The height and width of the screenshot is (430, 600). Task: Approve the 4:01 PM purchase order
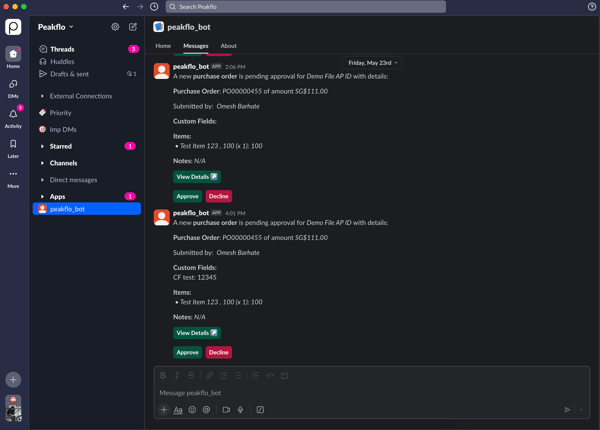point(188,352)
